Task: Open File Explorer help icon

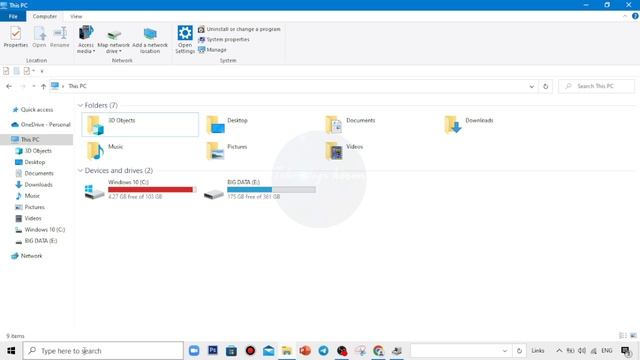Action: coord(635,16)
